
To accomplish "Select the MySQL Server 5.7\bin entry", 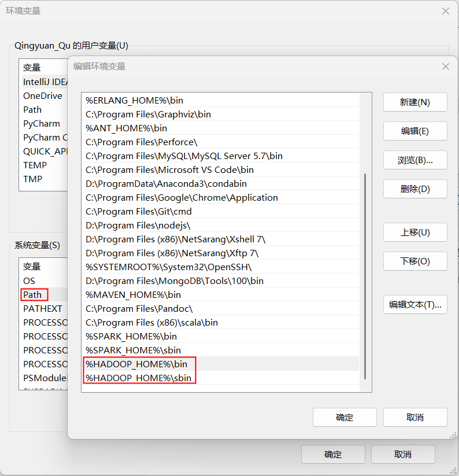I will tap(220, 156).
